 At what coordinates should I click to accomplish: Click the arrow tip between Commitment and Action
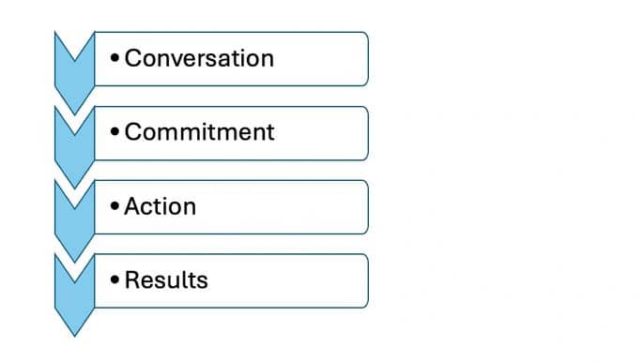point(74,183)
